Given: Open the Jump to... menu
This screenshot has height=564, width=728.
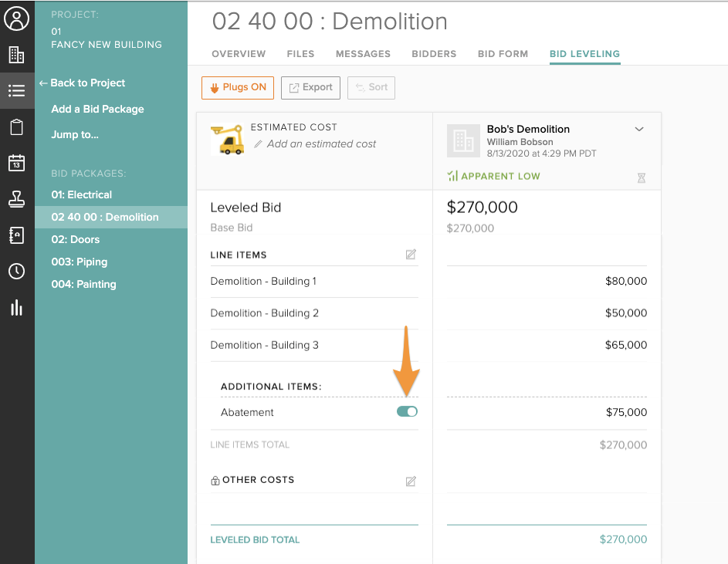Looking at the screenshot, I should [x=75, y=135].
